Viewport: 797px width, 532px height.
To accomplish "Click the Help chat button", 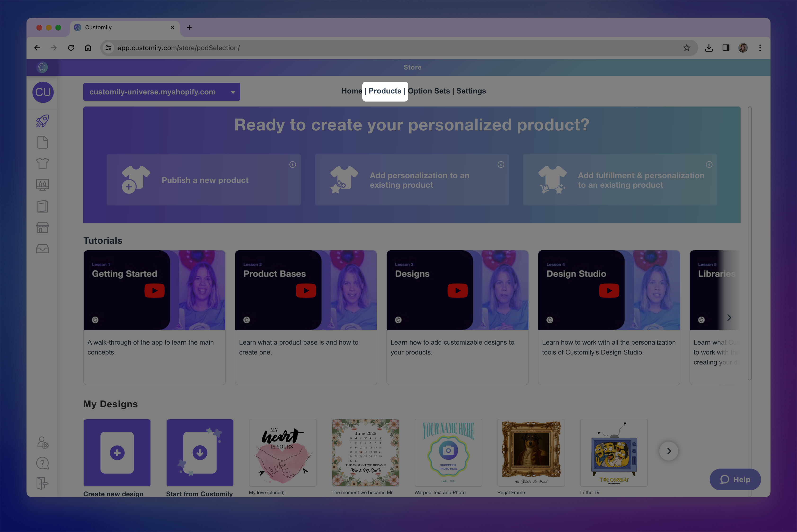I will point(735,479).
